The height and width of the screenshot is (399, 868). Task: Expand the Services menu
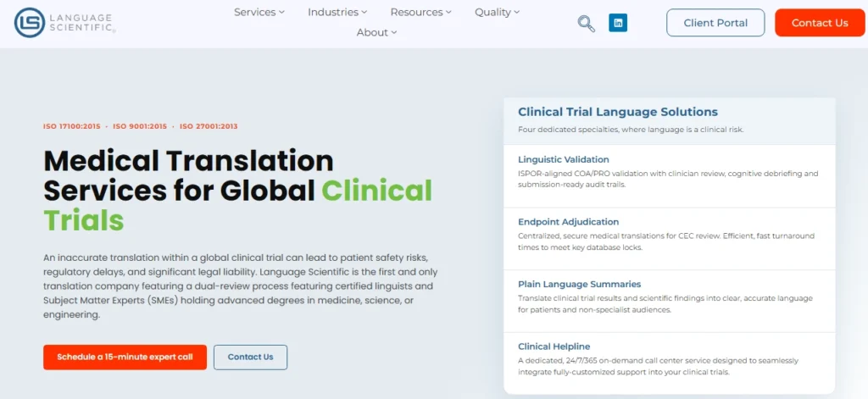point(259,12)
